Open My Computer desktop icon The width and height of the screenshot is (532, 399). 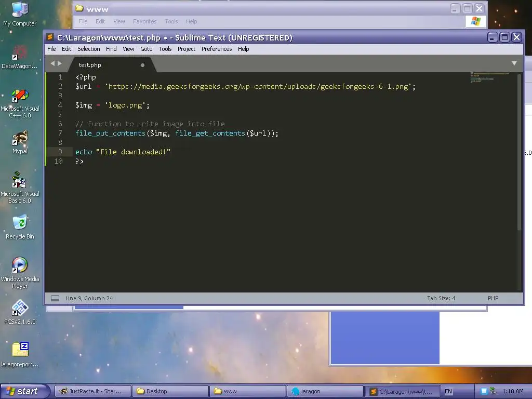(x=20, y=14)
